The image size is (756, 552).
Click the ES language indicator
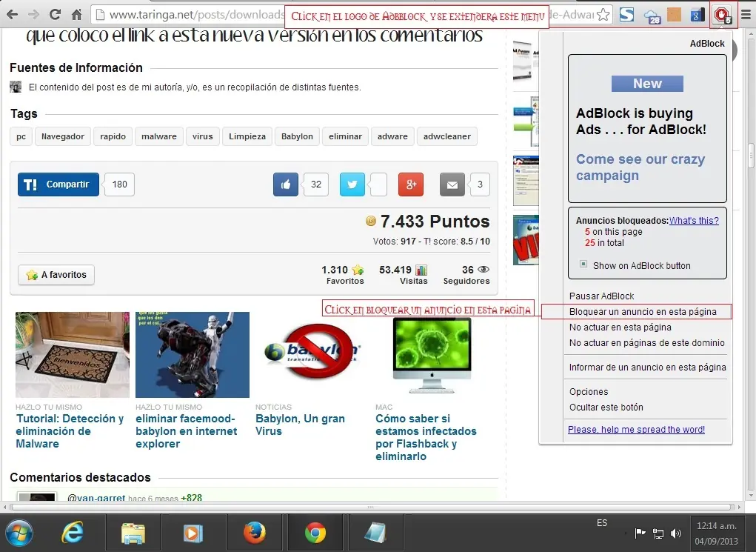[602, 522]
